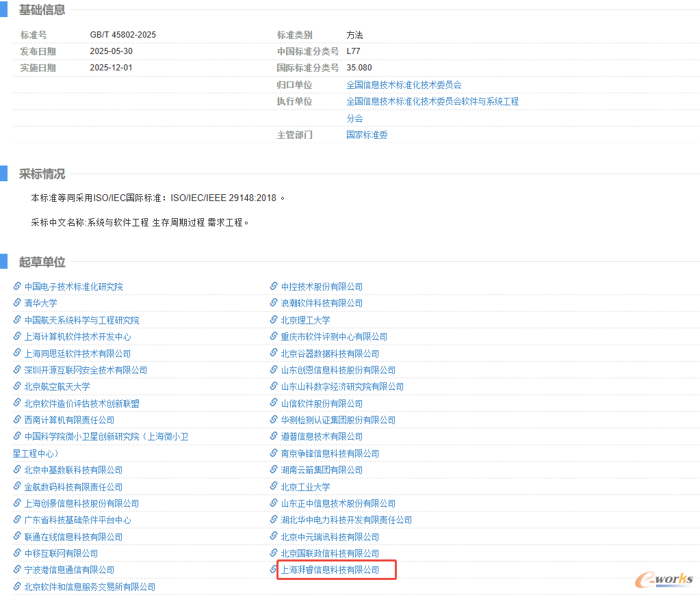
Task: Click link icon beside 湖北华中电力科技开发有限责任公司
Action: pyautogui.click(x=274, y=520)
